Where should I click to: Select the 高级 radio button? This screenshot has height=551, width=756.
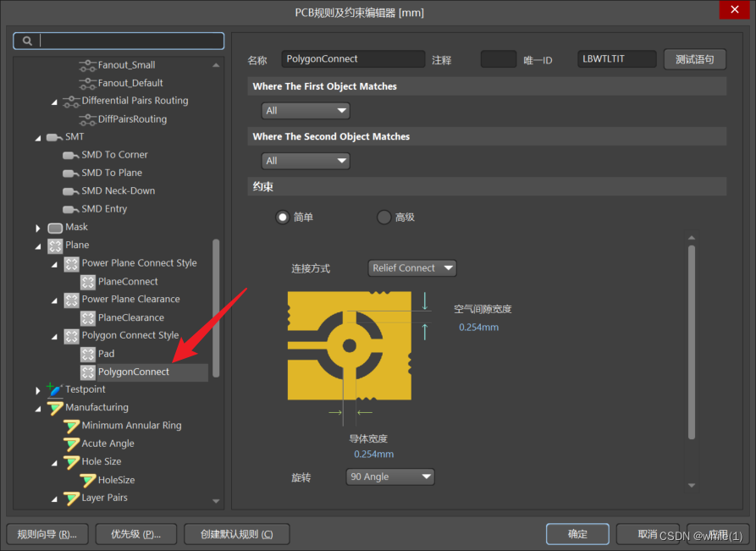click(x=384, y=218)
